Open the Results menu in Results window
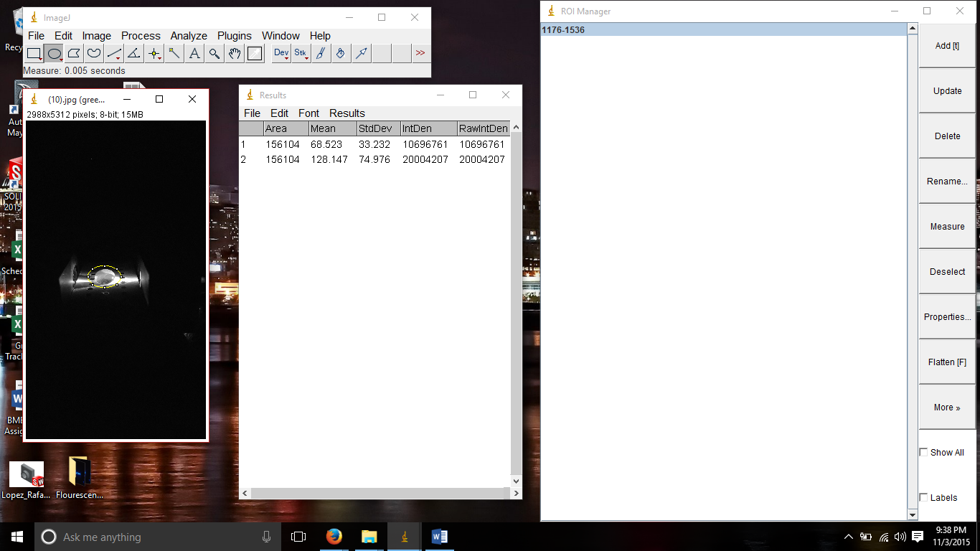980x551 pixels. coord(347,113)
